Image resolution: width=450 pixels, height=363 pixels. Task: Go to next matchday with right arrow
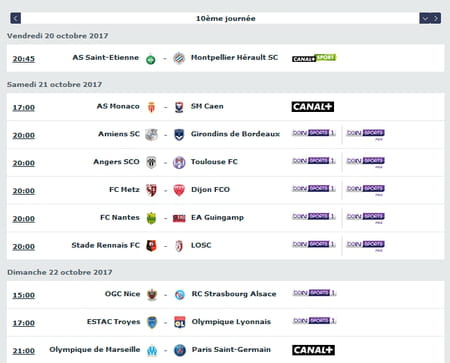436,18
